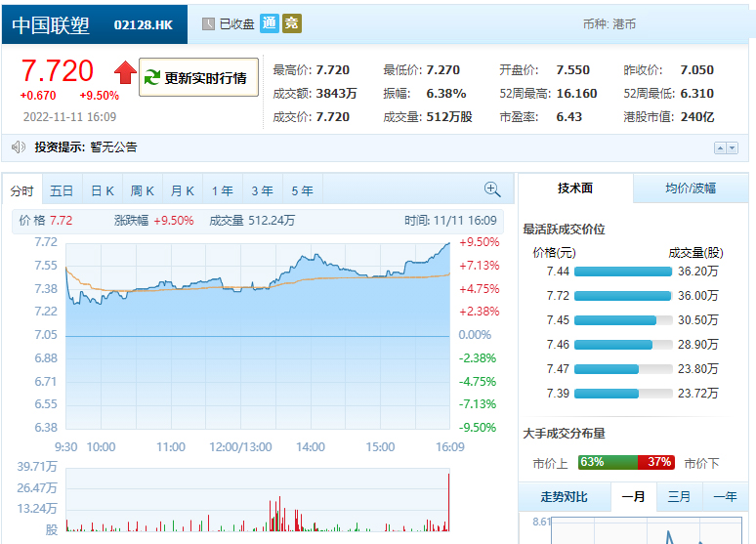756x544 pixels.
Task: Switch to the 日K chart tab
Action: [103, 190]
